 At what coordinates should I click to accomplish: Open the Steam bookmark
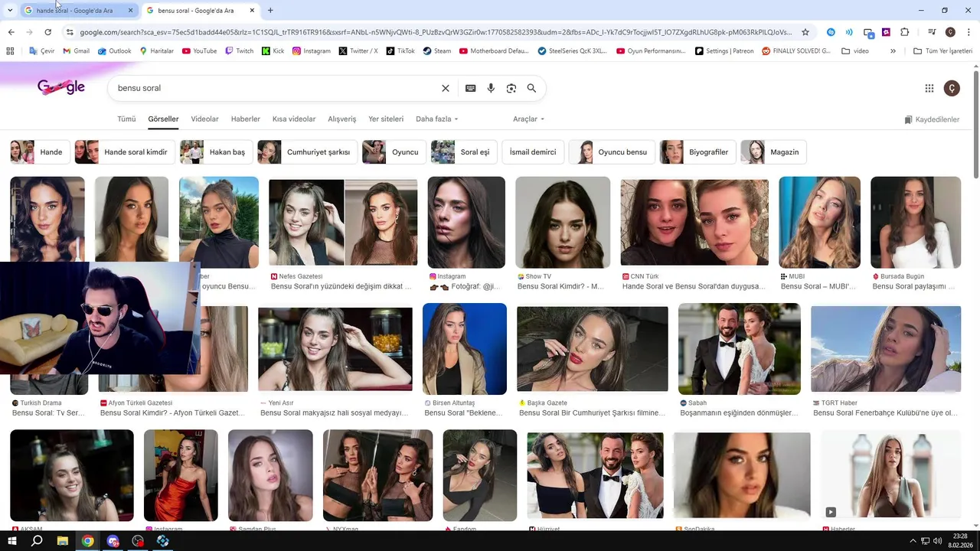[436, 51]
